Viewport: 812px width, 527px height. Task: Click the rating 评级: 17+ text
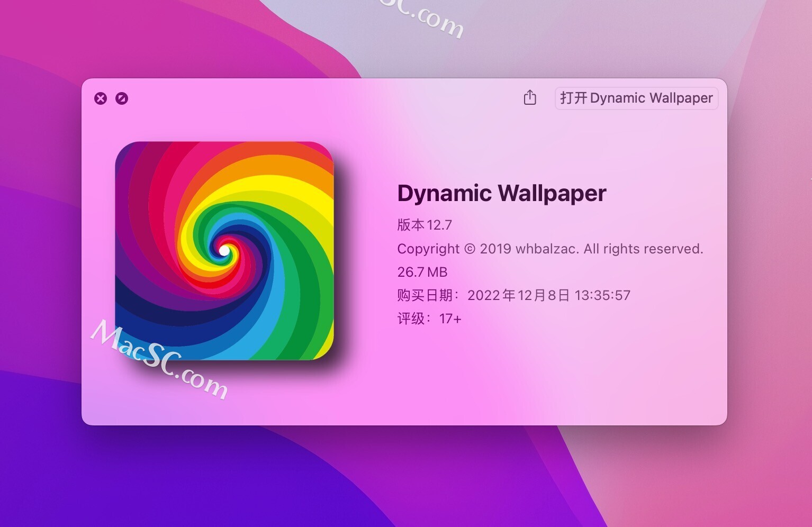point(429,319)
